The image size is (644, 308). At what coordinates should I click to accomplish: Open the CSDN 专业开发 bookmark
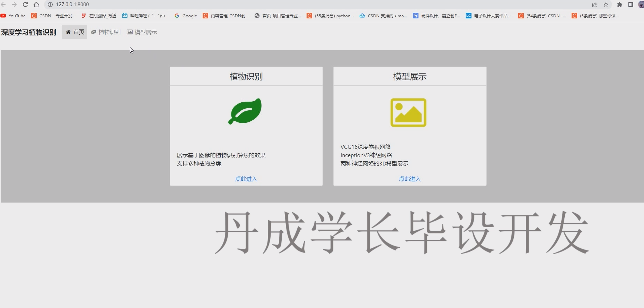(53, 16)
